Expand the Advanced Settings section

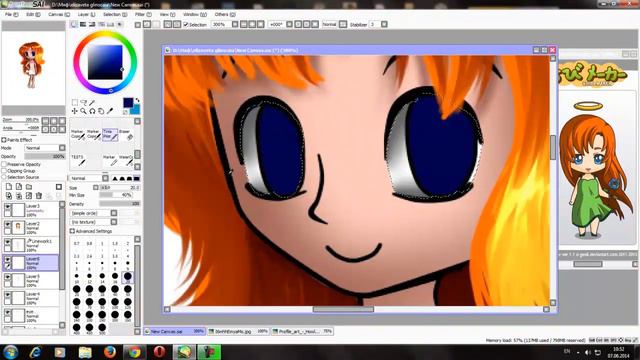tap(72, 231)
